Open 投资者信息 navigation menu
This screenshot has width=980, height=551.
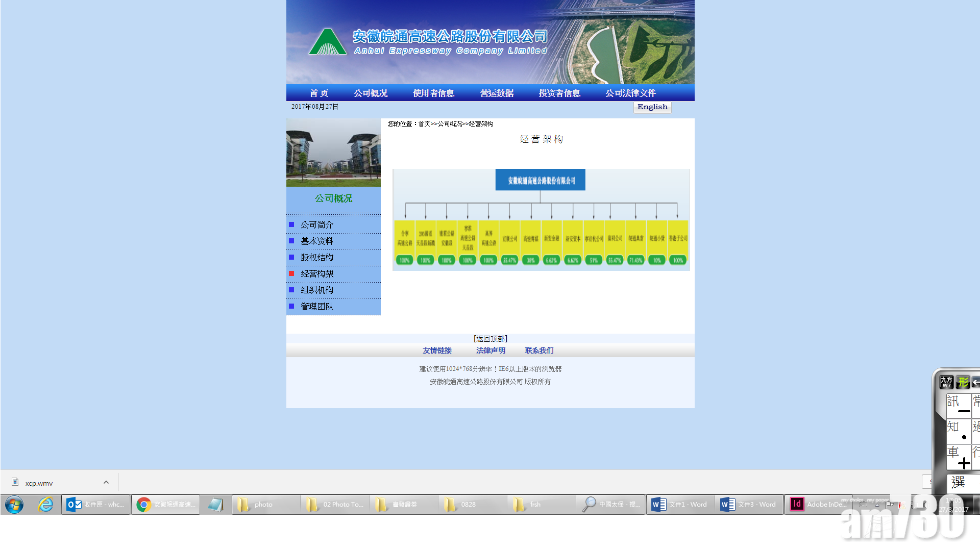point(559,93)
